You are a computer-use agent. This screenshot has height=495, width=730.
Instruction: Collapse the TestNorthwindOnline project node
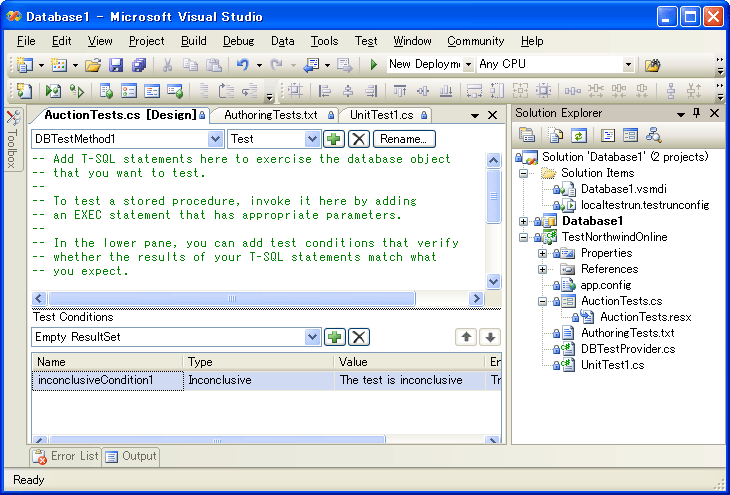point(524,237)
